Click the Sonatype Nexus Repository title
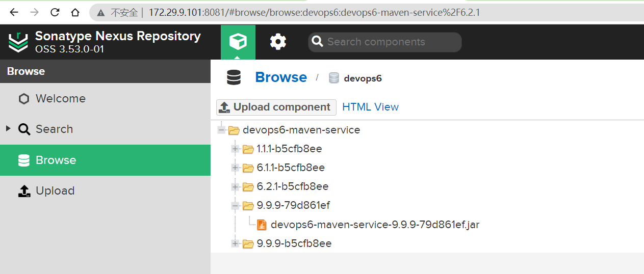The image size is (644, 274). tap(118, 36)
